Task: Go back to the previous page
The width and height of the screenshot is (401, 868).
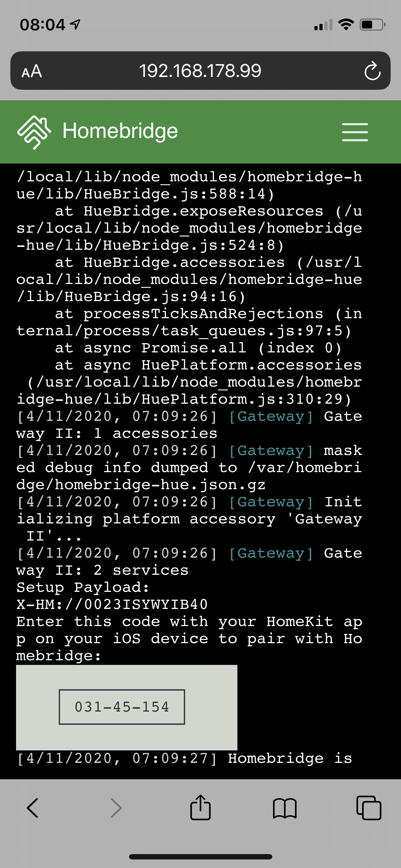Action: (32, 808)
